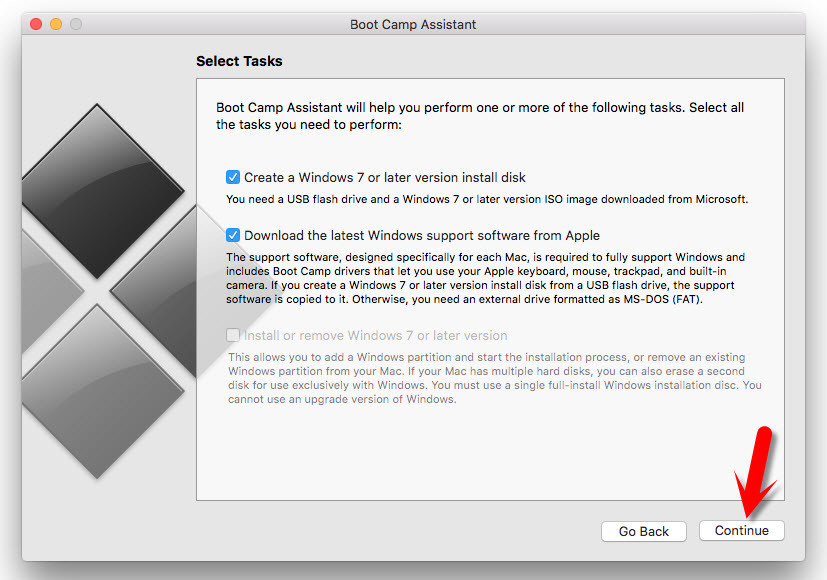The width and height of the screenshot is (827, 580).
Task: Close the Boot Camp Assistant window
Action: (36, 24)
